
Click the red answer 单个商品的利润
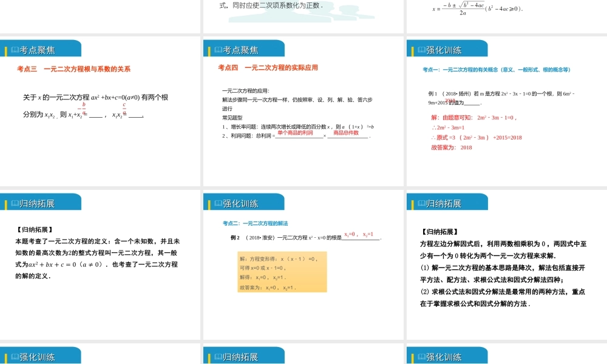(x=295, y=133)
